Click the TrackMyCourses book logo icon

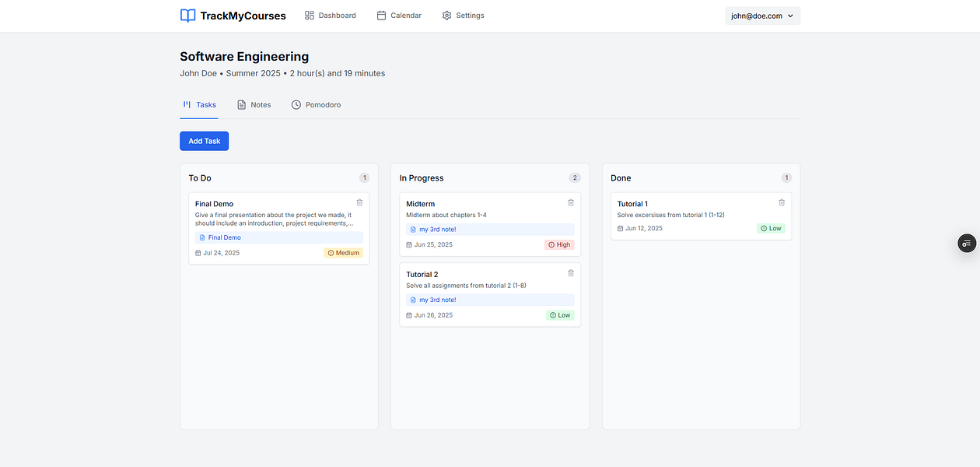187,15
